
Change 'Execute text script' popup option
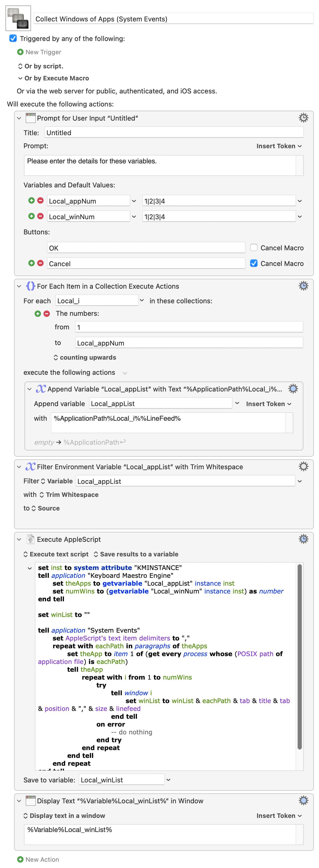tap(56, 554)
